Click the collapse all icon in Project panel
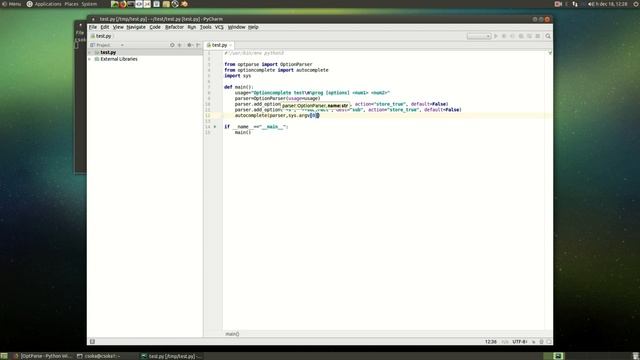640x360 pixels. click(180, 45)
